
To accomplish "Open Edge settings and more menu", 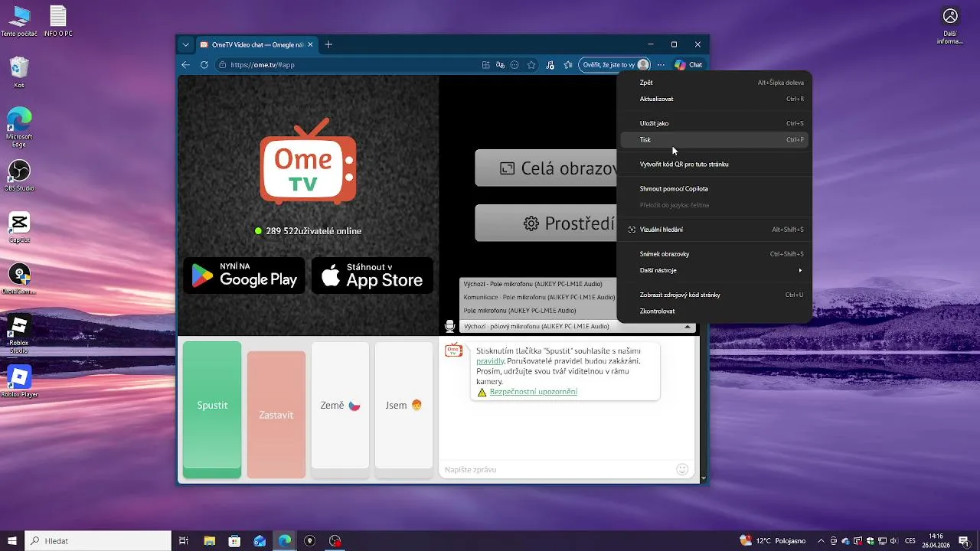I will [661, 65].
